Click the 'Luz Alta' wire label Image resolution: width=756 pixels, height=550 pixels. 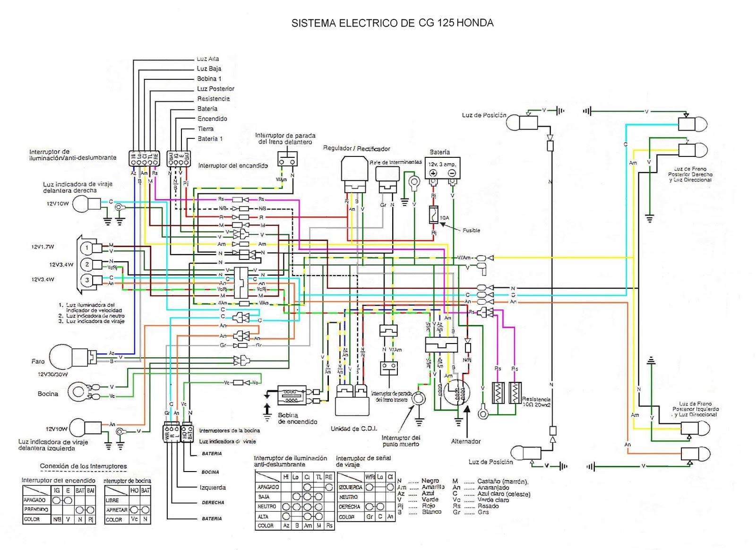coord(208,59)
